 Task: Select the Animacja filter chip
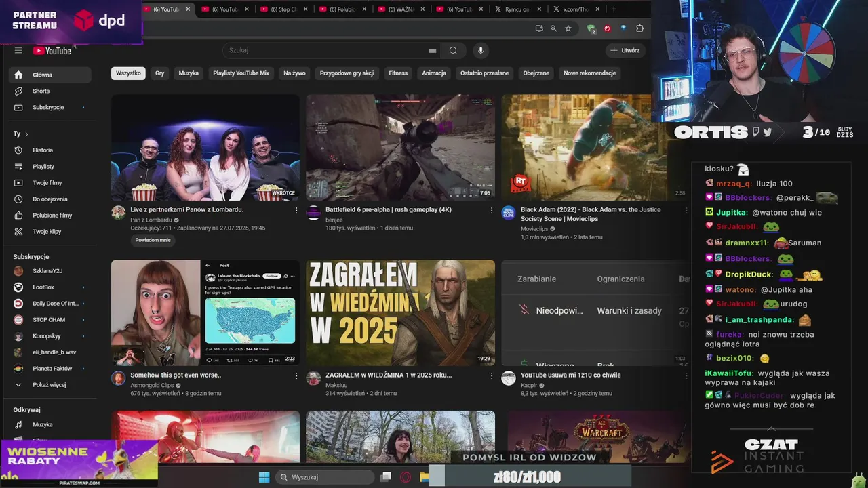click(434, 73)
